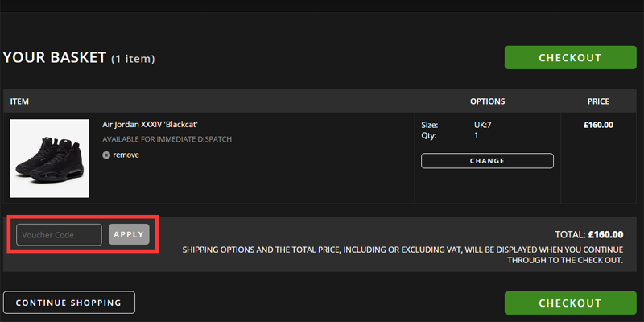This screenshot has width=644, height=322.
Task: Click the round x icon beside remove
Action: click(x=106, y=155)
